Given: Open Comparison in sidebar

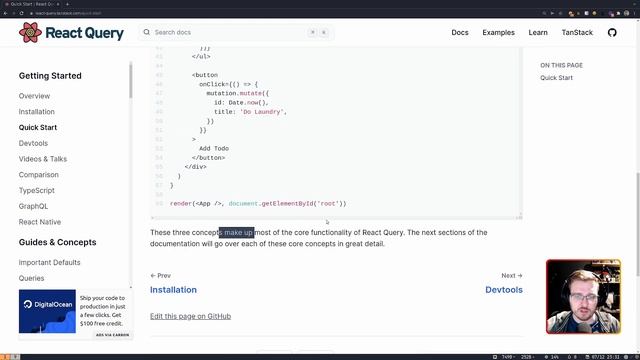Looking at the screenshot, I should coord(38,175).
